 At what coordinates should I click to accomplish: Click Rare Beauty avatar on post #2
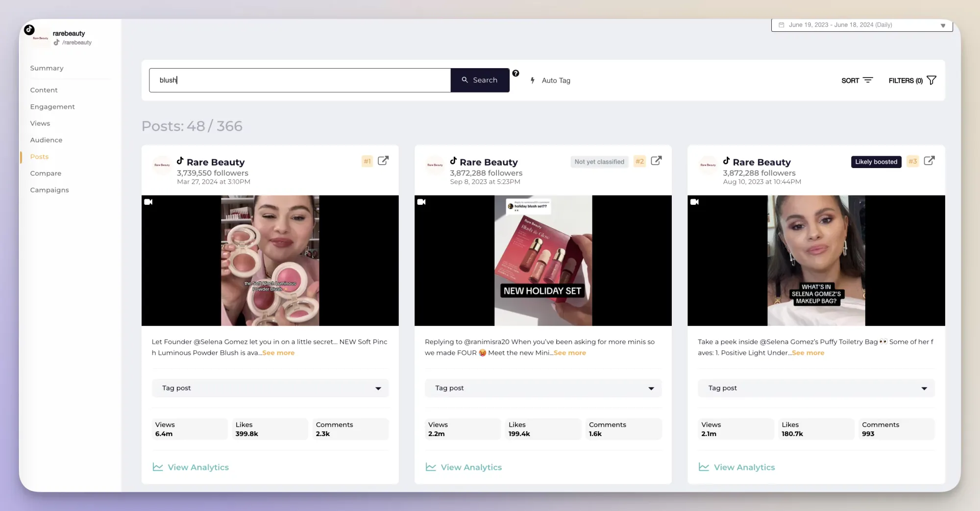click(x=435, y=165)
